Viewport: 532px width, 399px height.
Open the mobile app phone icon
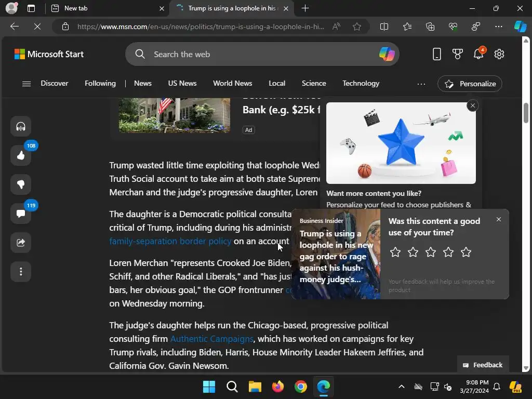tap(436, 54)
